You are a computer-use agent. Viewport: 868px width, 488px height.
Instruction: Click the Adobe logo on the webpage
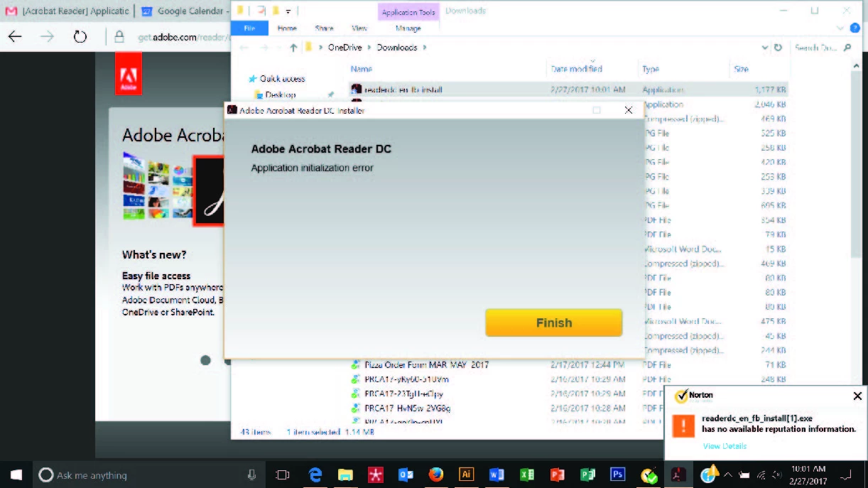129,74
